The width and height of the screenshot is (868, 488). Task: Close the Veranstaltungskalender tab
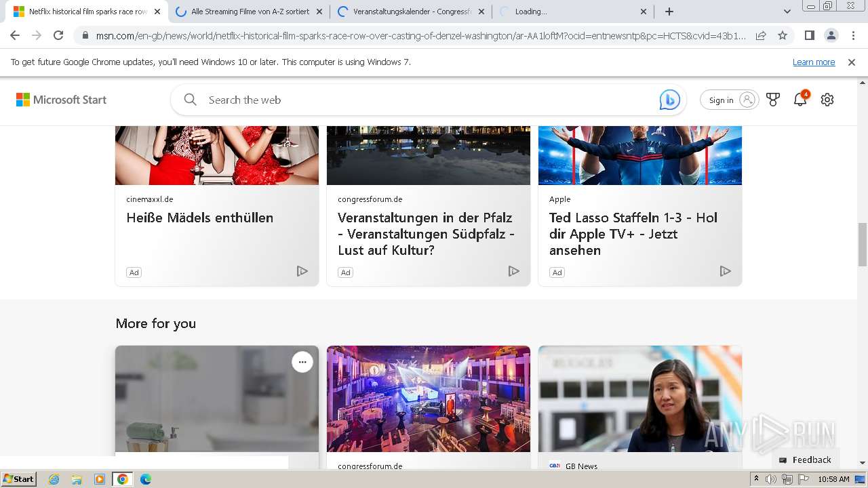tap(481, 12)
